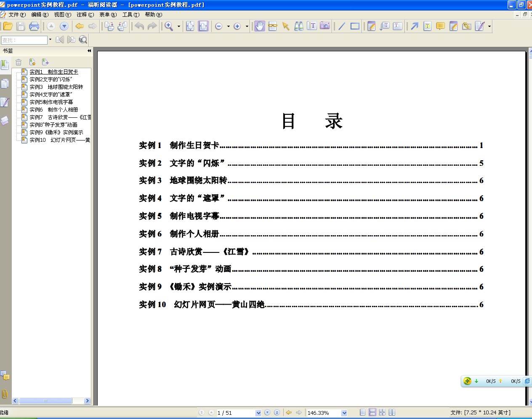Click the yellow Note comment tool
Image resolution: width=532 pixels, height=419 pixels.
[x=440, y=26]
